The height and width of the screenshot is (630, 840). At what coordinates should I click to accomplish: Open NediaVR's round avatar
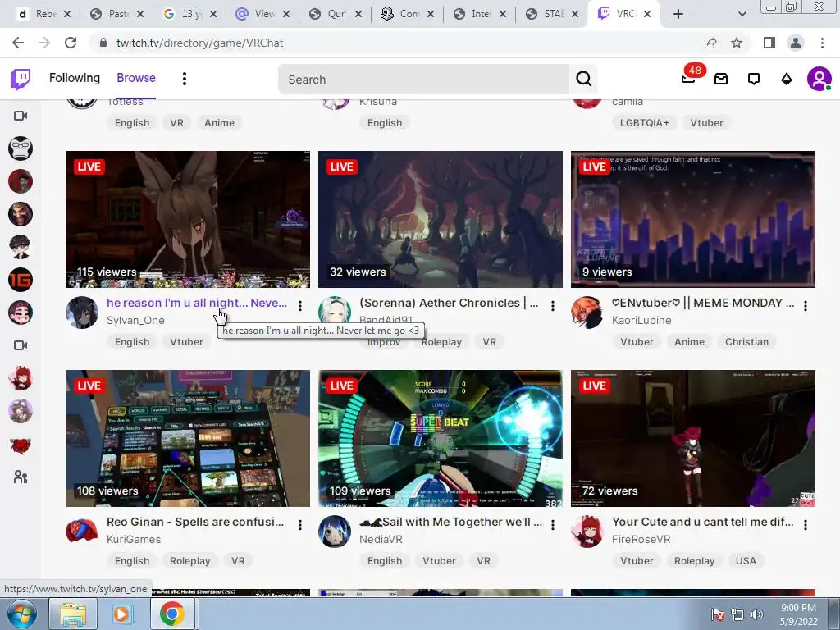coord(335,532)
